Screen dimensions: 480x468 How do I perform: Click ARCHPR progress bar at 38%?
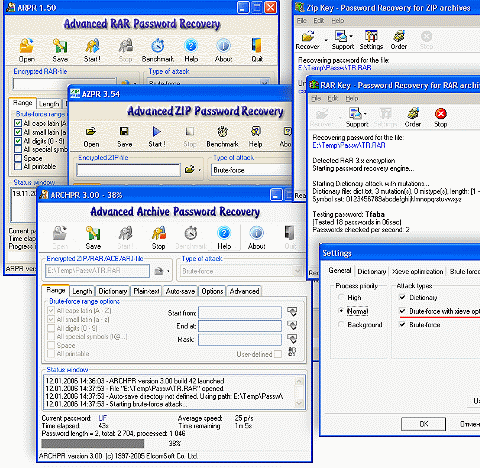(93, 443)
